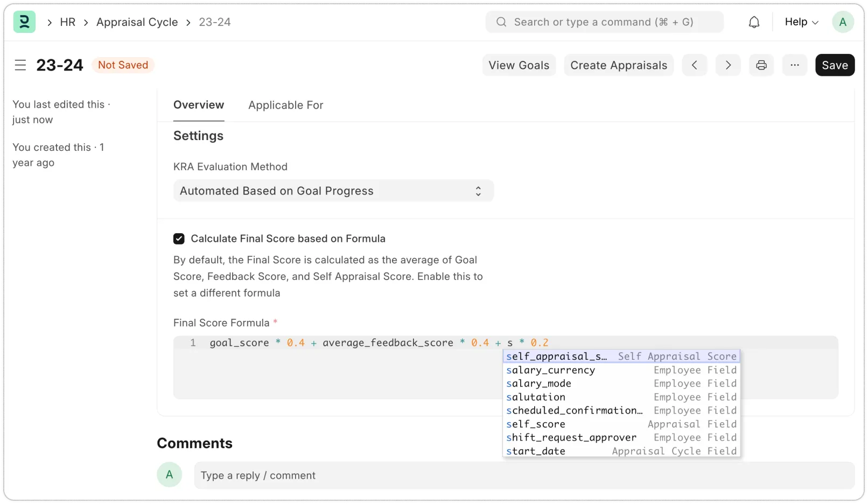Go to next record arrow
The width and height of the screenshot is (868, 504).
pyautogui.click(x=728, y=65)
